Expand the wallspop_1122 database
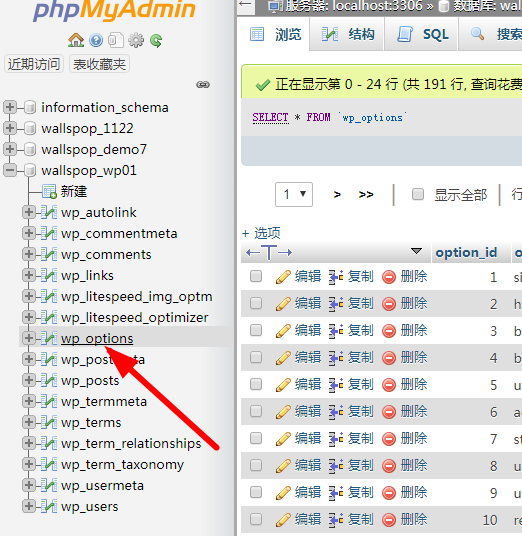The height and width of the screenshot is (536, 522). tap(10, 128)
